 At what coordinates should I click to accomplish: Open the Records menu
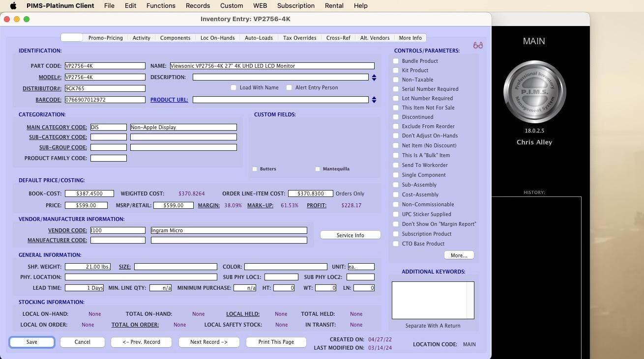[x=198, y=6]
